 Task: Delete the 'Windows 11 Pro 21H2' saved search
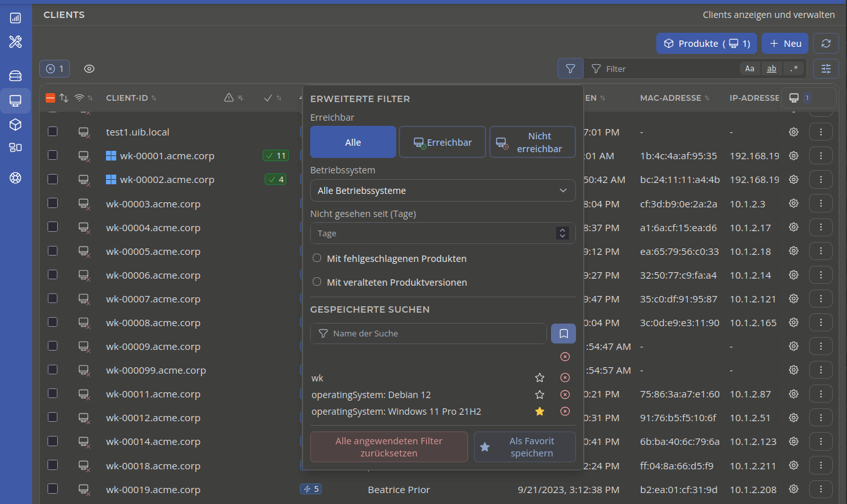pos(565,412)
